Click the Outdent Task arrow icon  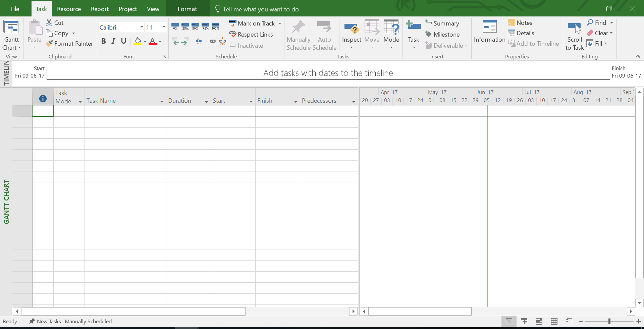(175, 41)
